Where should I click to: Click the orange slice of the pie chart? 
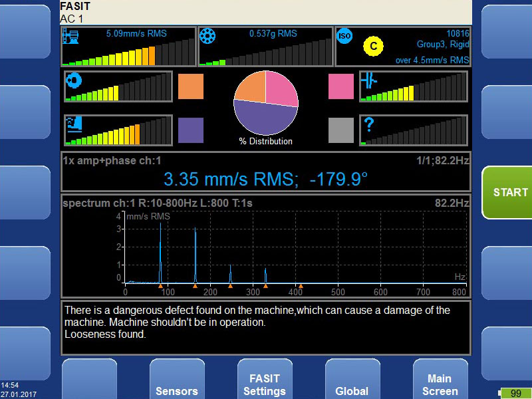tap(253, 88)
